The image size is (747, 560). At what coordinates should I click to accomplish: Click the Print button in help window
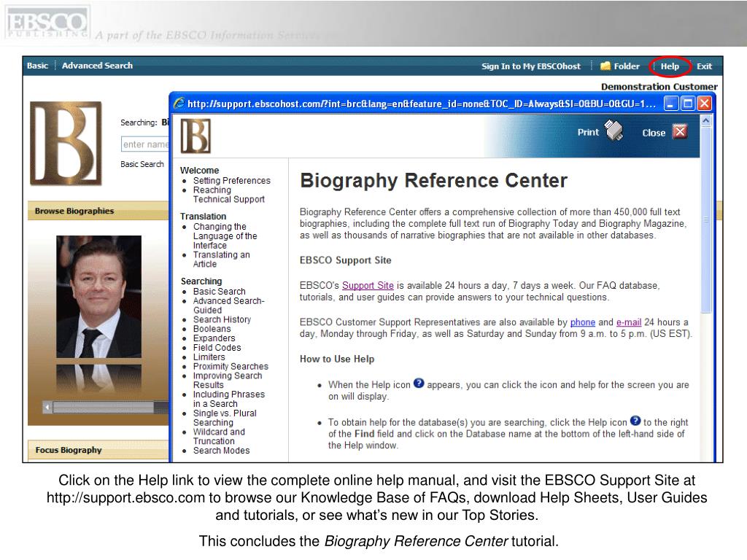(588, 133)
